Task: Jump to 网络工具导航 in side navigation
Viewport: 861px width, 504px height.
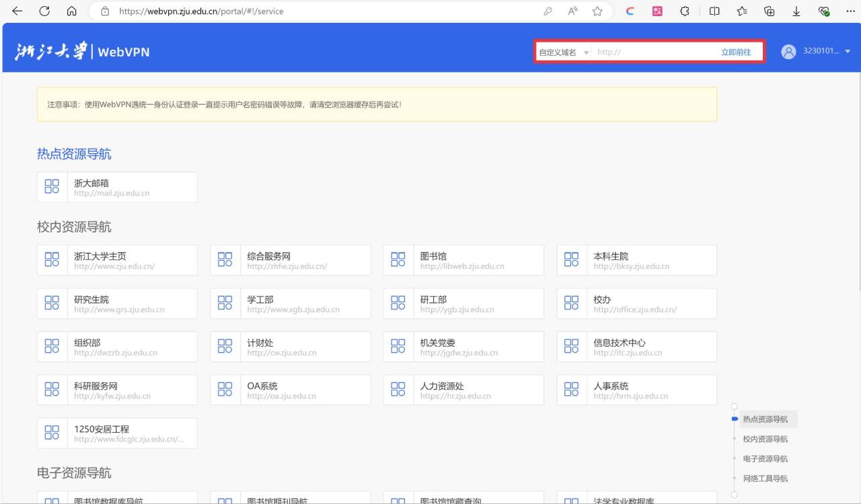Action: (765, 478)
